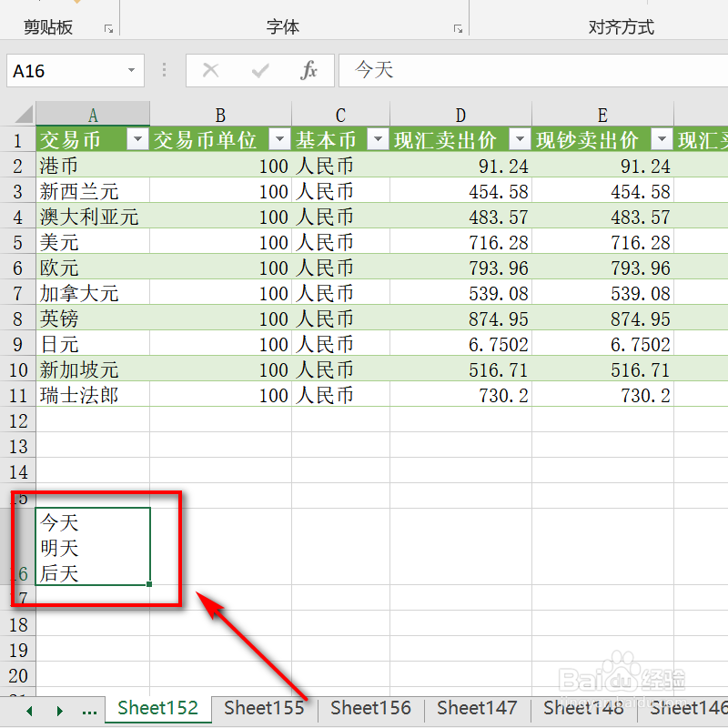Select cell containing 新加坡元

[93, 370]
